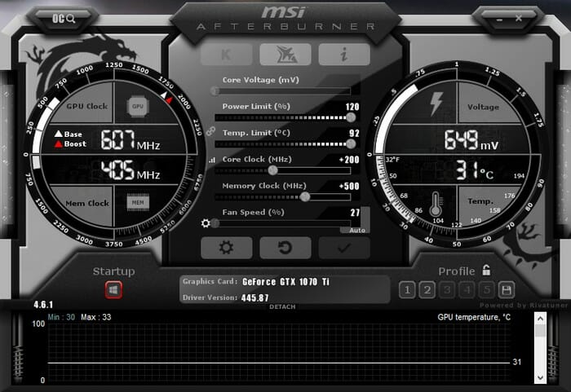The width and height of the screenshot is (571, 392).
Task: Click the graph scrollbar down arrow
Action: (540, 378)
